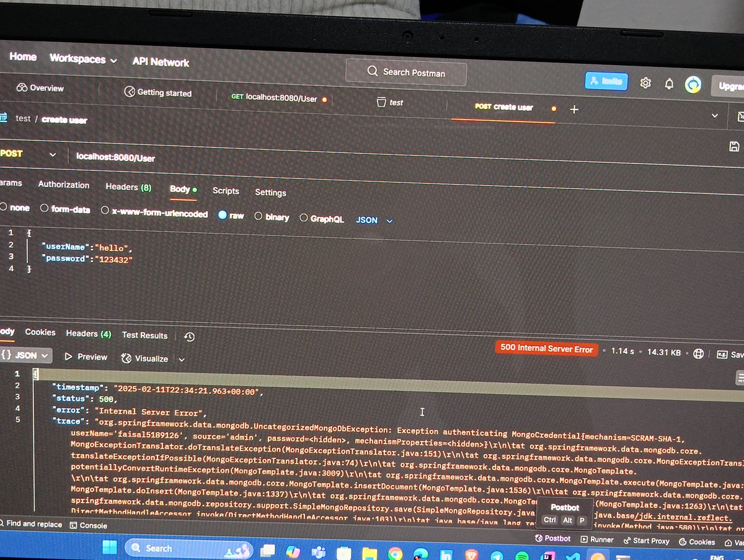Screen dimensions: 744x560
Task: Add a new request tab with plus icon
Action: [x=574, y=110]
